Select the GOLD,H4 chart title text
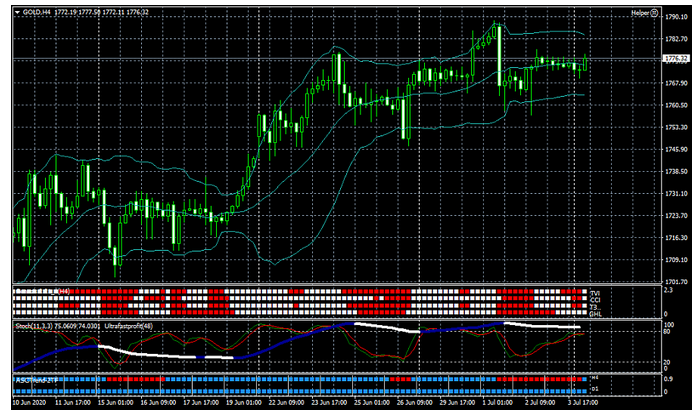The image size is (696, 412). pos(37,11)
